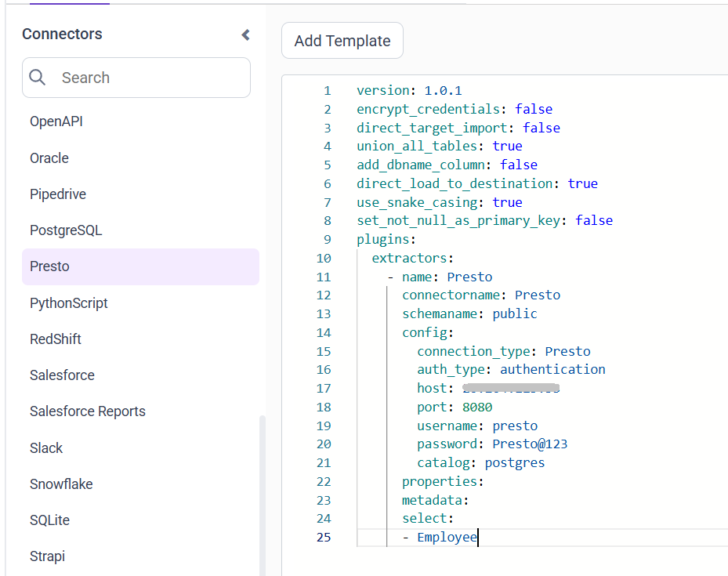This screenshot has height=576, width=728.
Task: Choose Pipedrive from the connector list
Action: point(58,194)
